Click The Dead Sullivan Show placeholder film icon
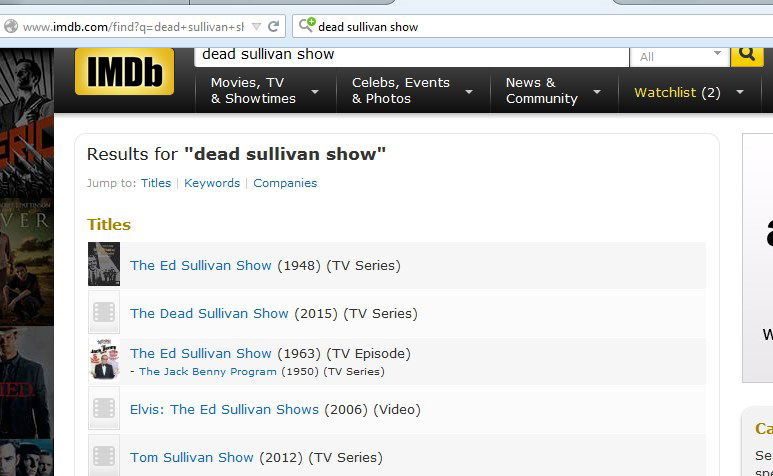The width and height of the screenshot is (773, 476). click(104, 313)
